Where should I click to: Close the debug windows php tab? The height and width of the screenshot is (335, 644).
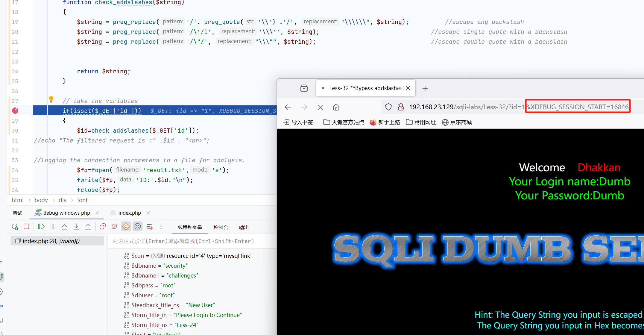[x=97, y=213]
